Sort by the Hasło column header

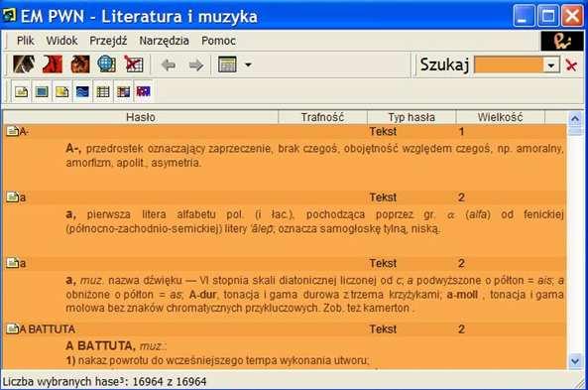click(x=141, y=117)
